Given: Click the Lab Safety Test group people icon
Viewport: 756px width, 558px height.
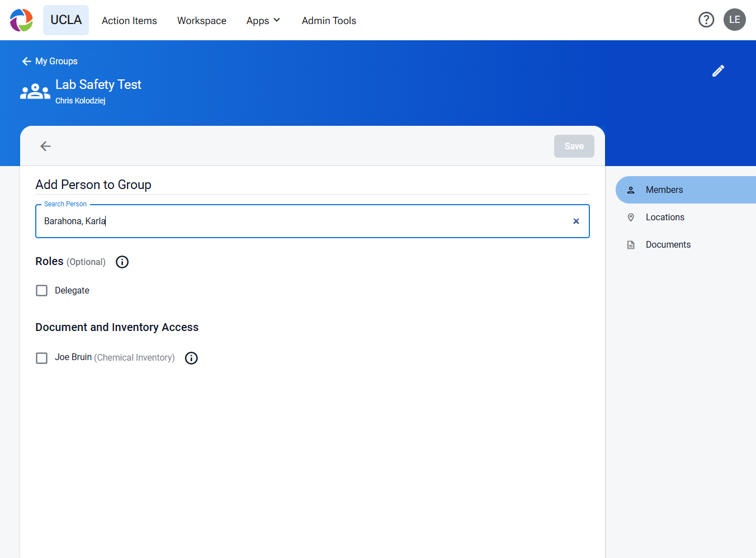Looking at the screenshot, I should pyautogui.click(x=35, y=91).
